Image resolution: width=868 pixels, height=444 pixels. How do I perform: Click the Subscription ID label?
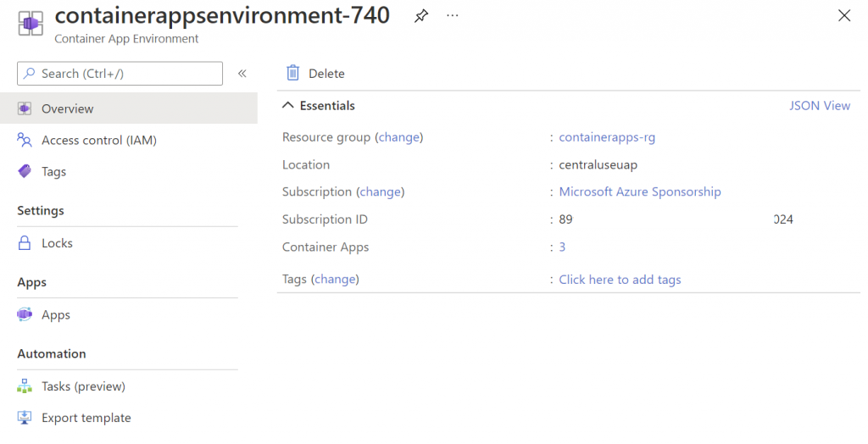325,219
